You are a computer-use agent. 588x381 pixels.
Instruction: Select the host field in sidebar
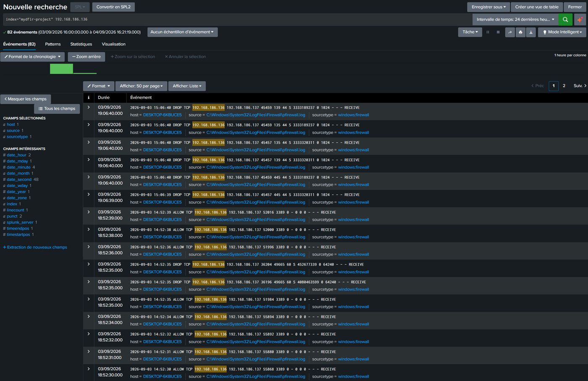click(11, 125)
